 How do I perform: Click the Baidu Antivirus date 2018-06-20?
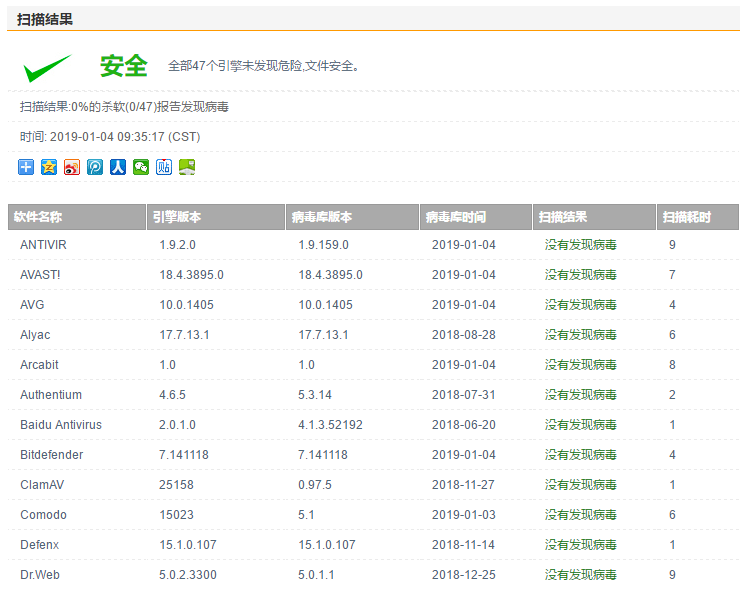point(463,425)
